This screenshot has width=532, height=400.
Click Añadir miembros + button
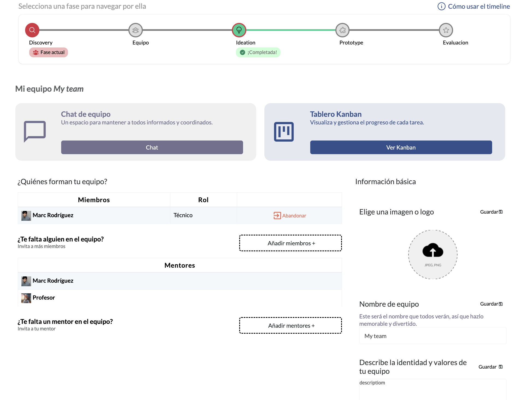coord(291,243)
